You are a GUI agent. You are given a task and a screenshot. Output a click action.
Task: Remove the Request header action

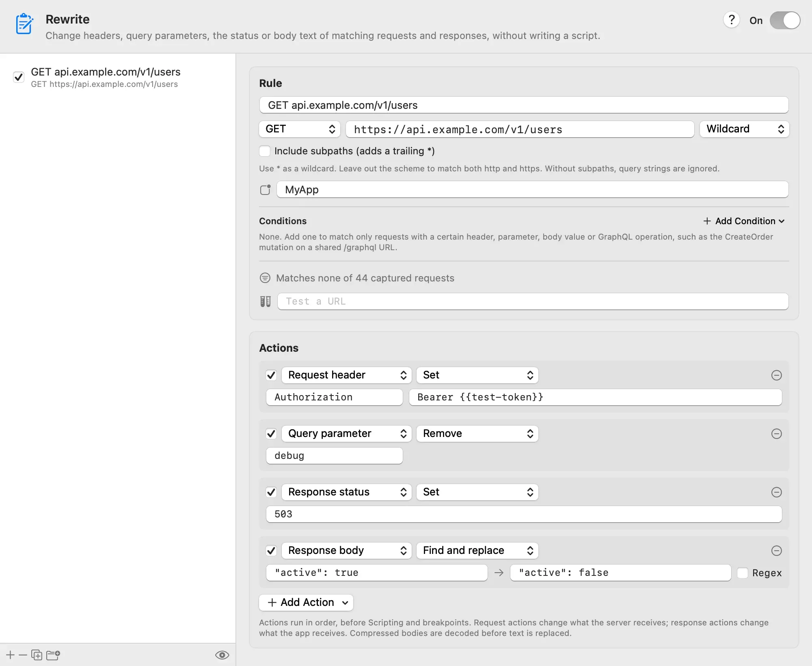point(776,375)
